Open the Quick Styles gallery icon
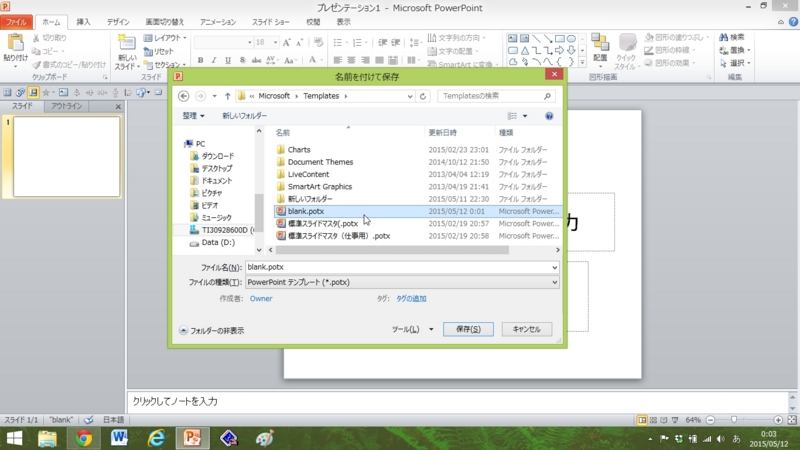The image size is (800, 450). coord(627,43)
